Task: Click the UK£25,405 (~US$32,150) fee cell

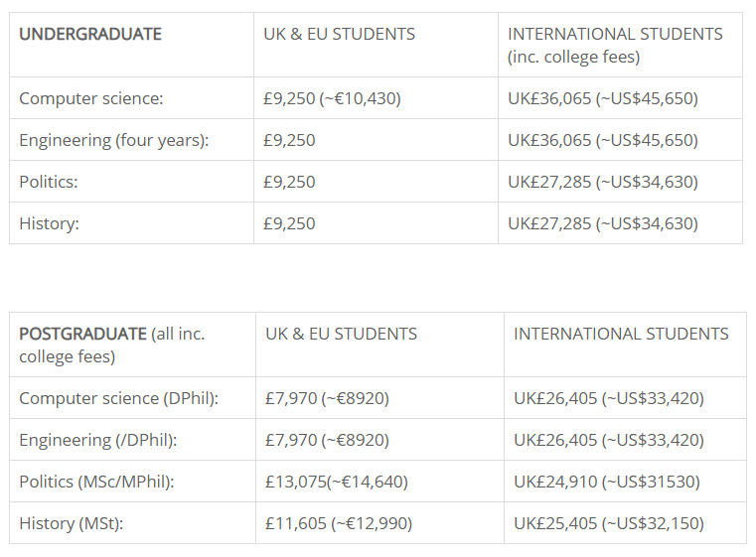Action: 609,523
